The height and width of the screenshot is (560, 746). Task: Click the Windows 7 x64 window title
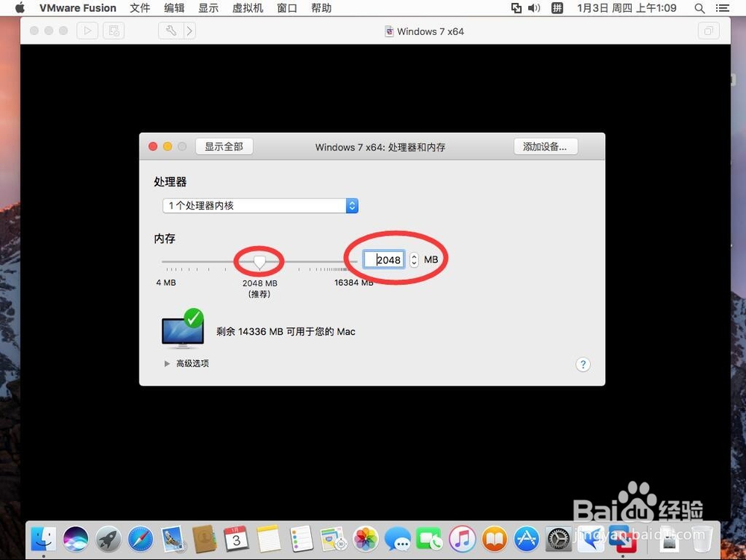pyautogui.click(x=430, y=31)
